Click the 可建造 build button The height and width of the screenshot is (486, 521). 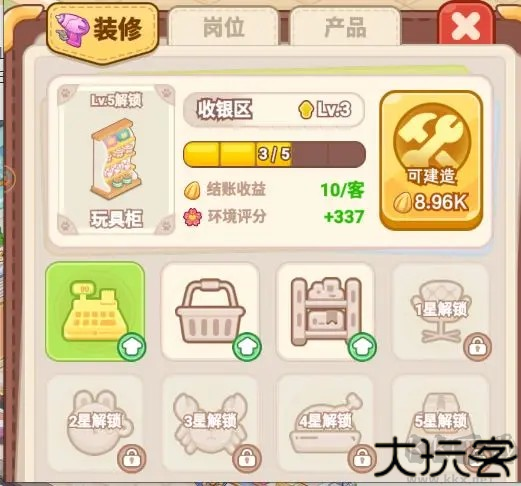coord(431,160)
